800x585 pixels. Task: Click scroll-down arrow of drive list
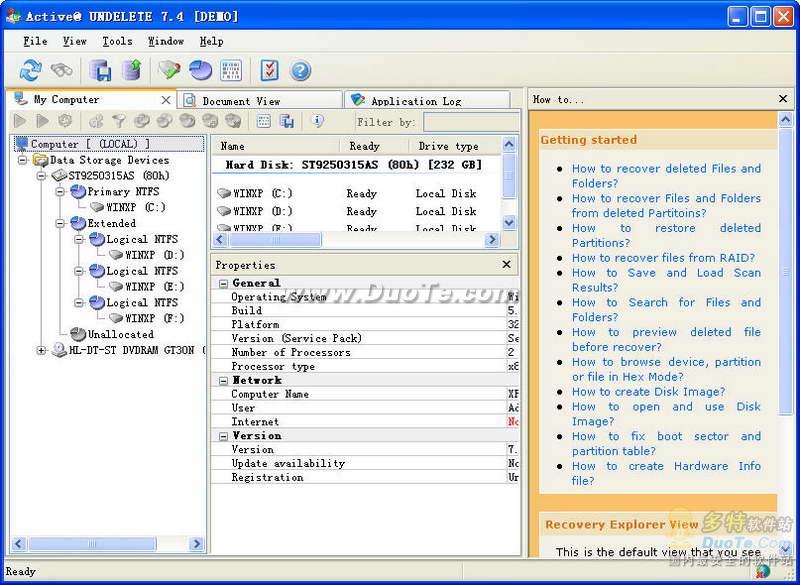click(x=509, y=222)
